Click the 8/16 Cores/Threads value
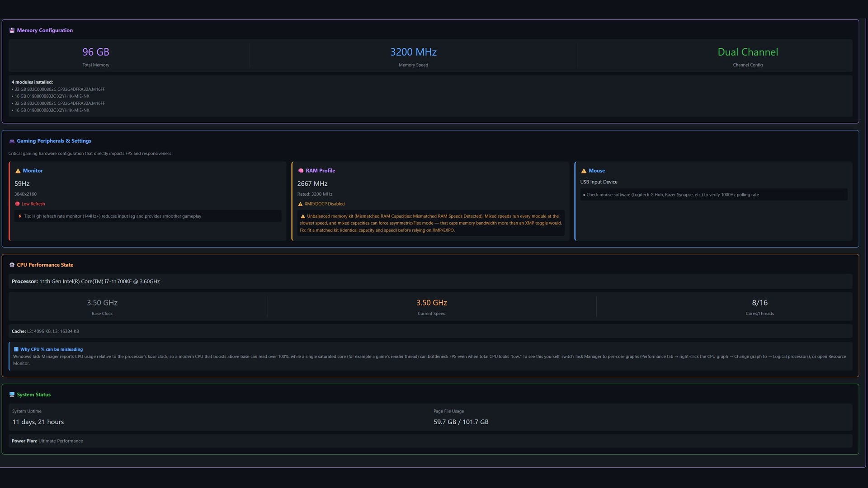 (759, 303)
